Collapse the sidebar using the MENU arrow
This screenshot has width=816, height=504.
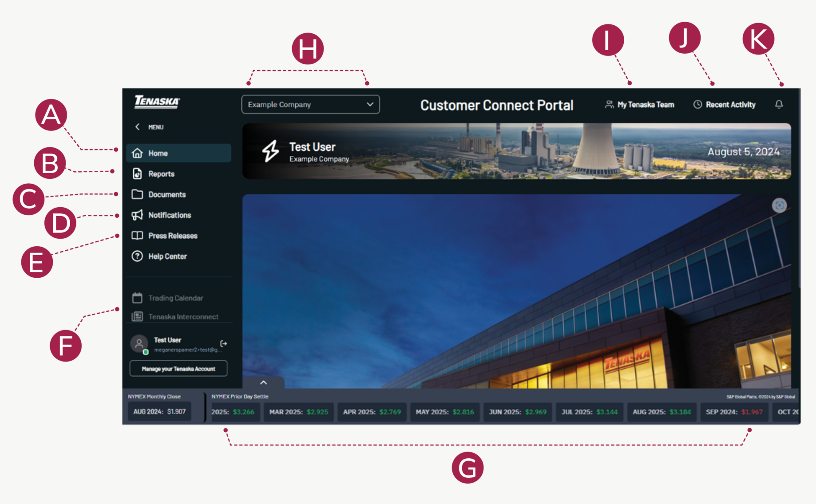pos(138,127)
